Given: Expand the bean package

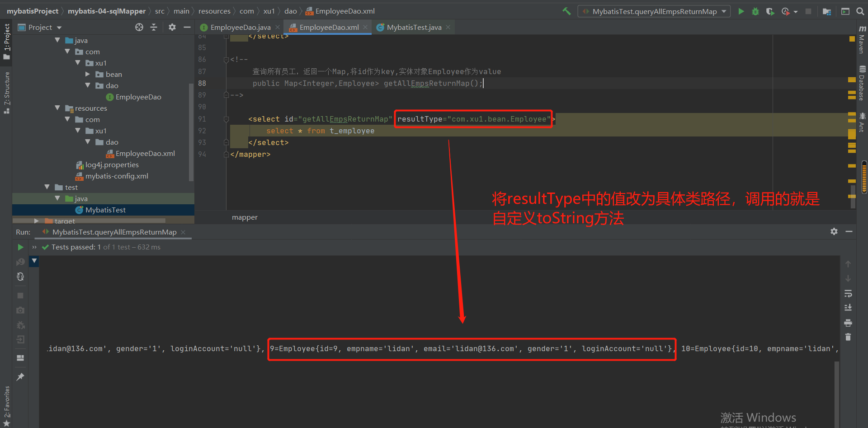Looking at the screenshot, I should [x=88, y=74].
